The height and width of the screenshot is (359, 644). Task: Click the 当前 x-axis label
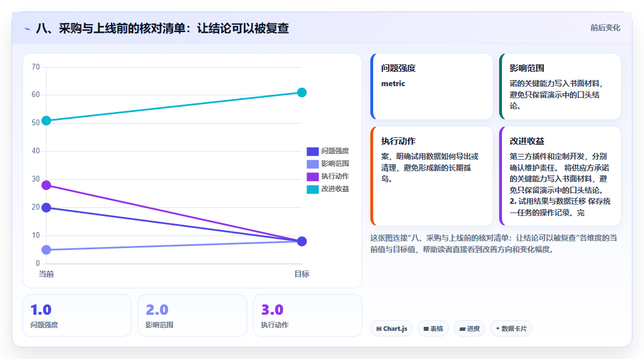(46, 274)
